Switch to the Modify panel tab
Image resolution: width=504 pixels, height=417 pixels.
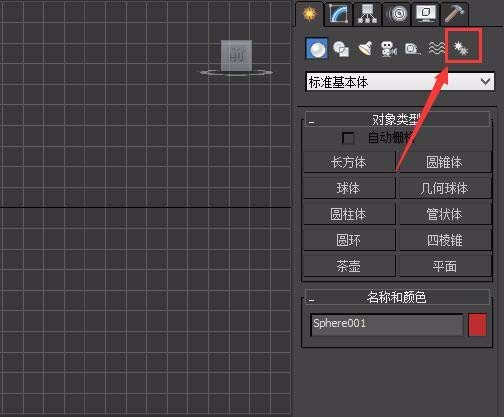pos(340,14)
